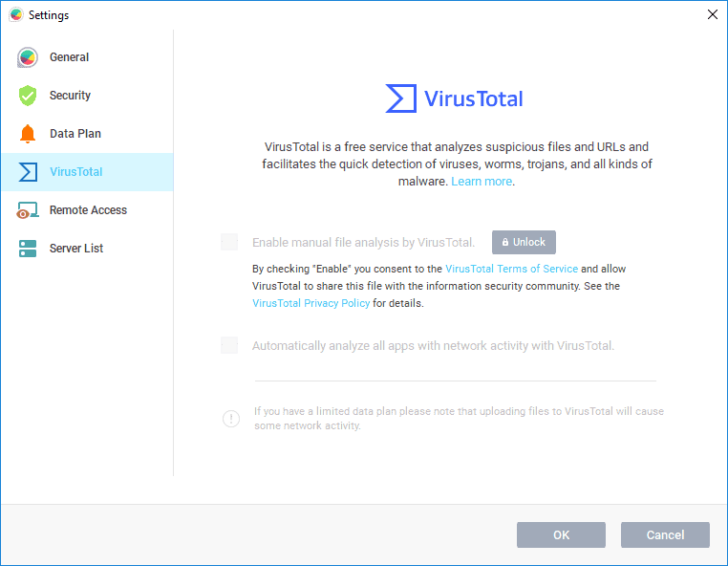Viewport: 728px width, 566px height.
Task: Click the info exclamation icon near data plan note
Action: (x=231, y=419)
